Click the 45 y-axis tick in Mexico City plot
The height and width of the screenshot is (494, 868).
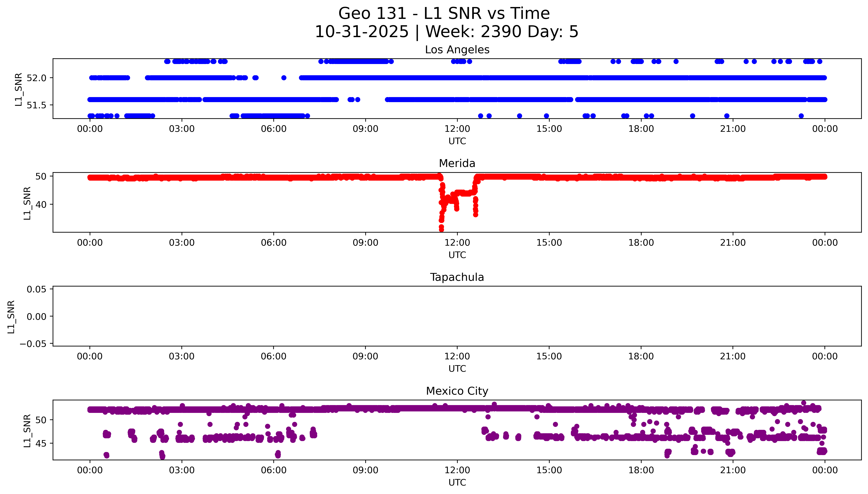pos(41,444)
